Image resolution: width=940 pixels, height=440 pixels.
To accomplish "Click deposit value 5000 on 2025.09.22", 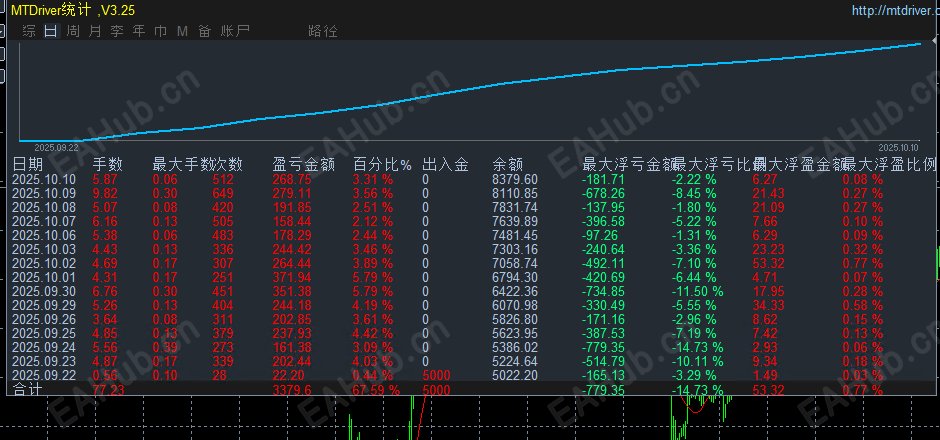I will 436,375.
